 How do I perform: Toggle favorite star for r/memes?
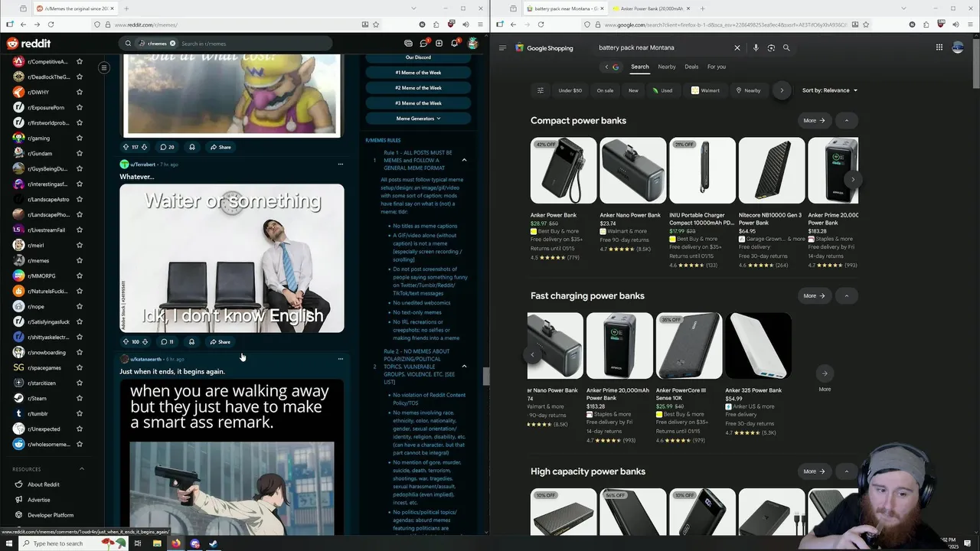click(80, 261)
